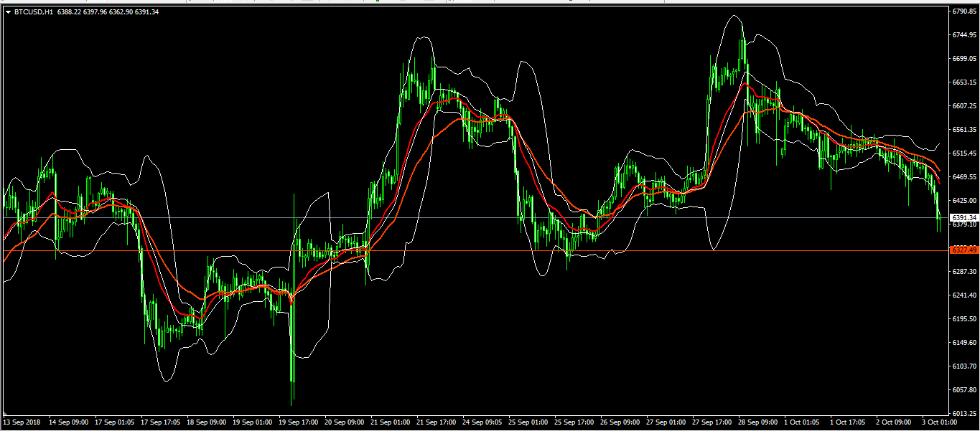This screenshot has width=980, height=431.
Task: Click the 25 Sep 01:00 time label
Action: point(527,423)
